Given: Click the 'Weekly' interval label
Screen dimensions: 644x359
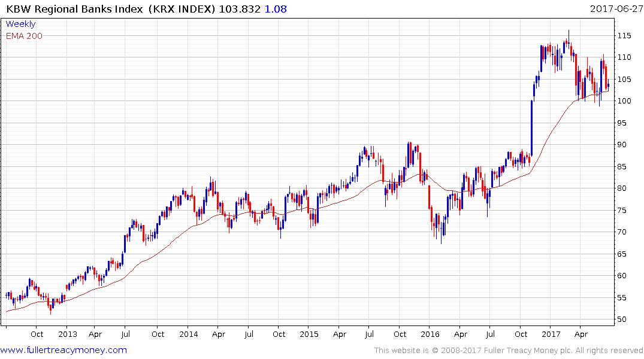Looking at the screenshot, I should (x=20, y=24).
